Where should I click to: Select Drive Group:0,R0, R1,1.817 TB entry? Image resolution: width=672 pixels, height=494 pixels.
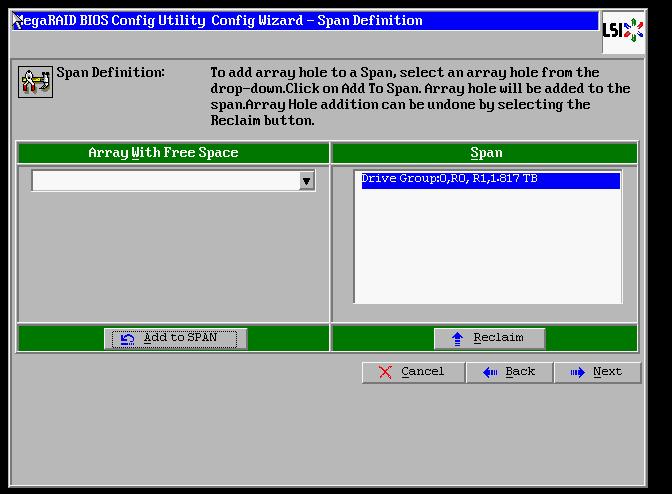point(490,180)
